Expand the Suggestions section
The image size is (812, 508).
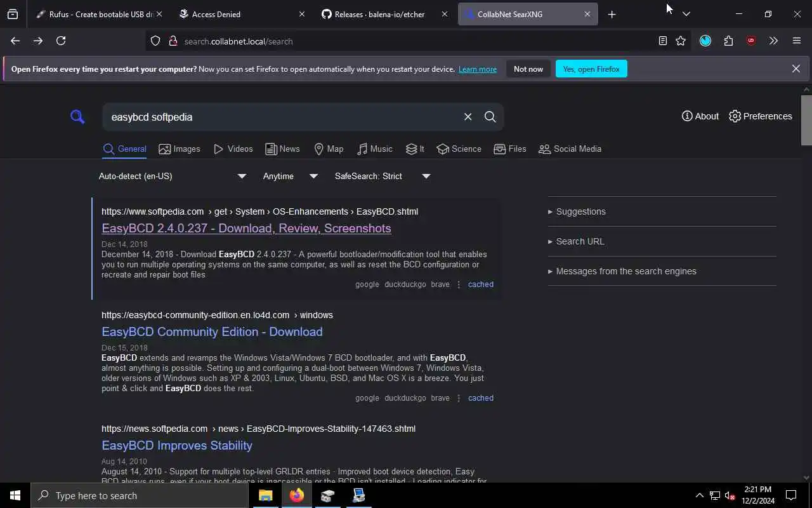(x=577, y=211)
